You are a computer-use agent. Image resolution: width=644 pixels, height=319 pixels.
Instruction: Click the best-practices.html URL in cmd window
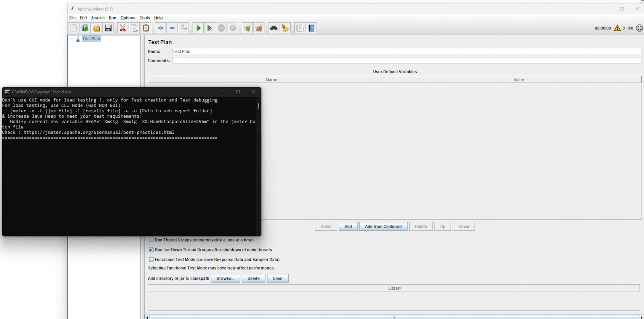99,133
